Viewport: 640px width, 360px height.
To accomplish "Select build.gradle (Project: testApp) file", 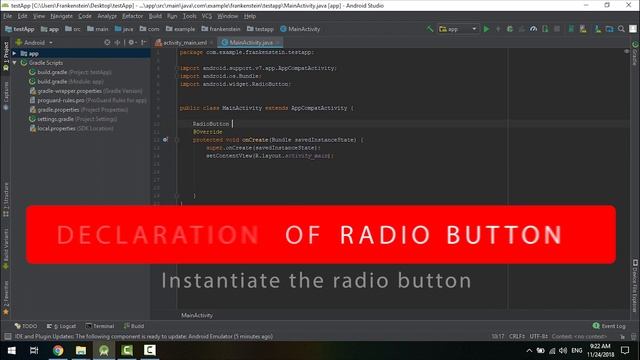I will point(70,72).
